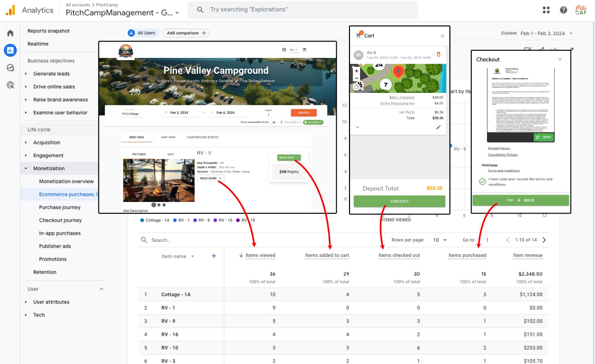Open the Advertising icon in the left rail
The width and height of the screenshot is (595, 364).
pos(10,85)
